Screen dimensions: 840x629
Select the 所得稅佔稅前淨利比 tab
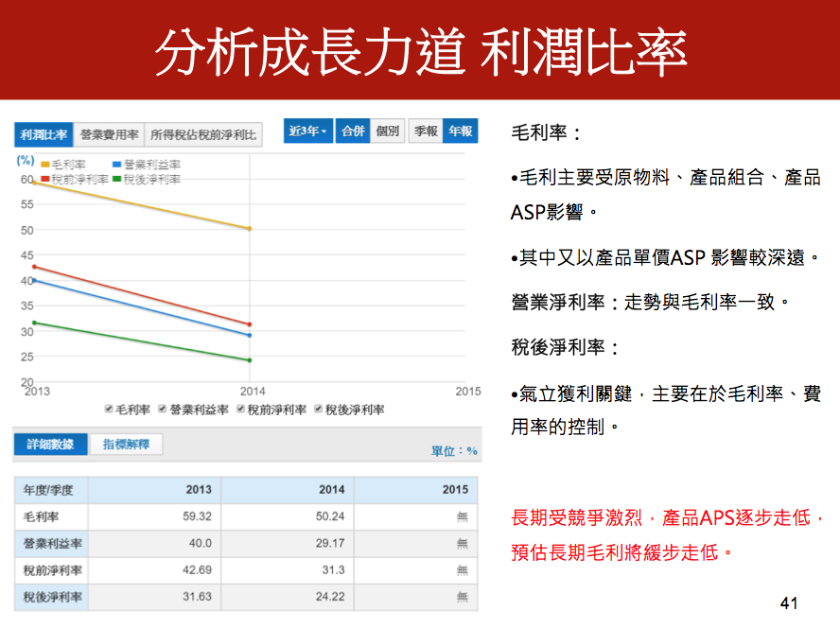(x=202, y=134)
